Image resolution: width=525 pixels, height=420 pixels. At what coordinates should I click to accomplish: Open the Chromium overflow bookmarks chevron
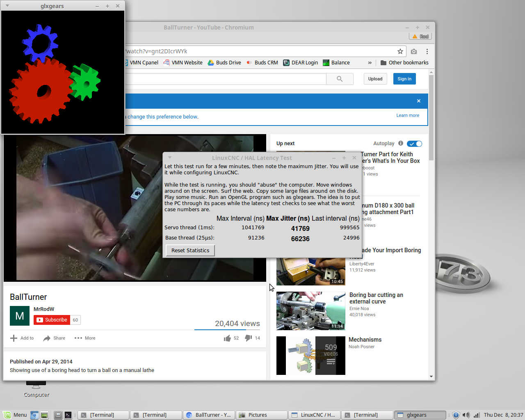tap(370, 62)
